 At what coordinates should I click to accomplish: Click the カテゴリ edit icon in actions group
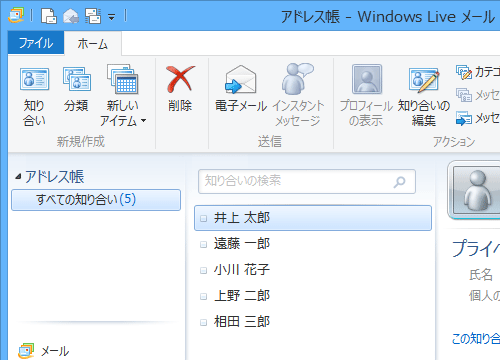pos(464,72)
